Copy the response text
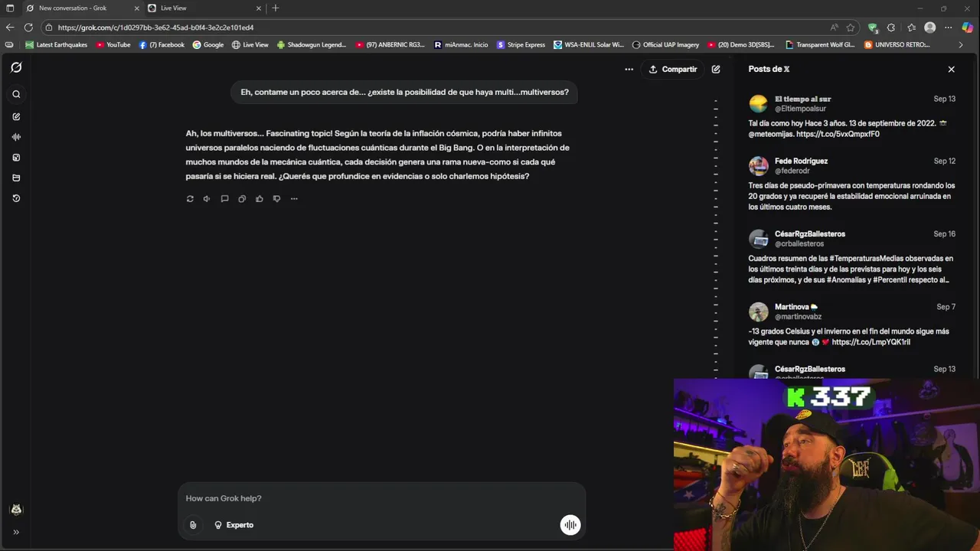Image resolution: width=980 pixels, height=551 pixels. (242, 199)
